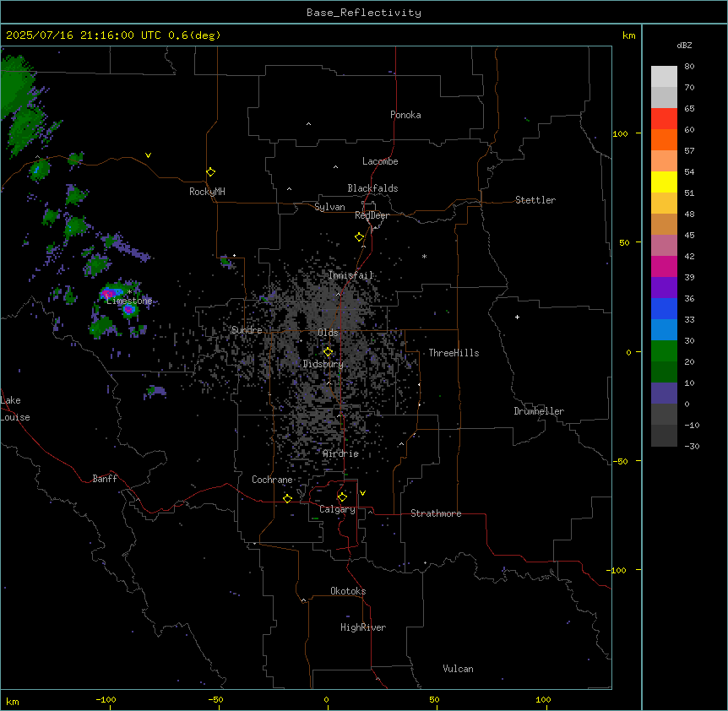Click the Vulcan label
Screen dimensions: 728x711
coord(458,669)
